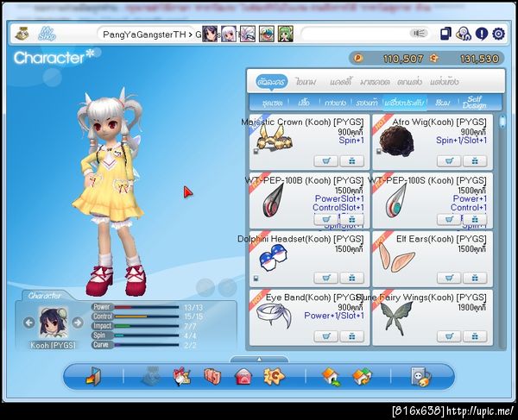Exit via the door icon in bottom bar
Image resolution: width=518 pixels, height=420 pixels.
[93, 377]
